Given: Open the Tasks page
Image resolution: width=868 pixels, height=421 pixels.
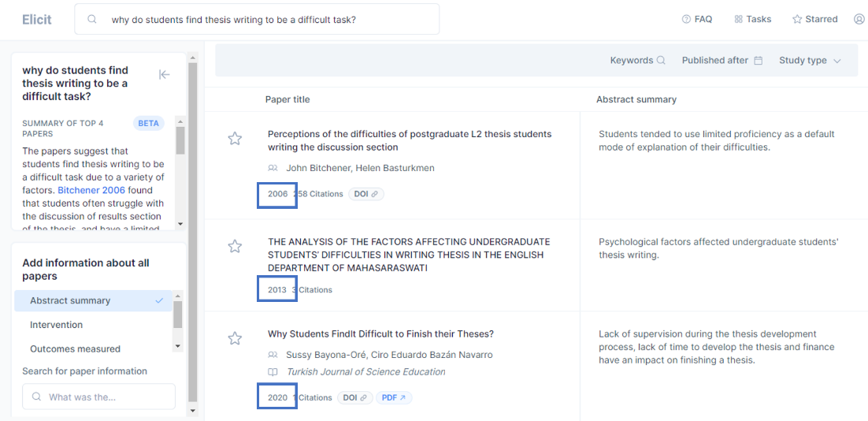Looking at the screenshot, I should click(x=752, y=19).
